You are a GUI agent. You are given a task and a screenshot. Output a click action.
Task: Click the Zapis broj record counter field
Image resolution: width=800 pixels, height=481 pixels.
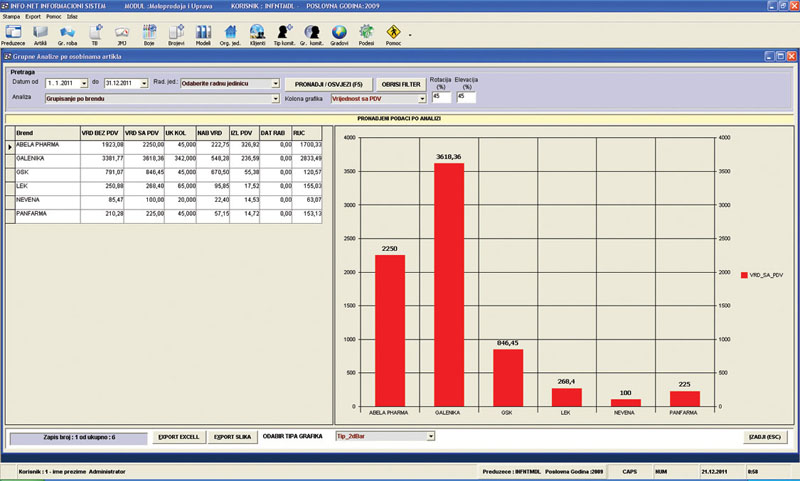[79, 438]
